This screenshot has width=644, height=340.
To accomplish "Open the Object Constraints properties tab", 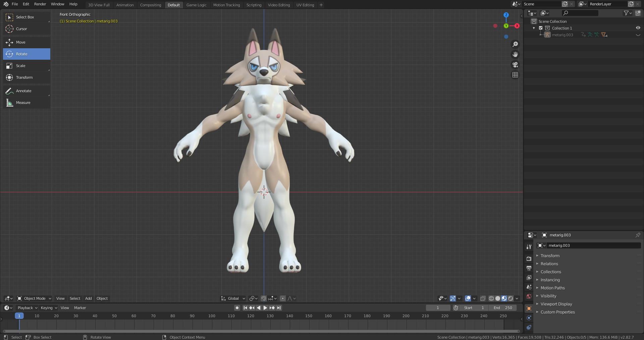I will pyautogui.click(x=529, y=327).
